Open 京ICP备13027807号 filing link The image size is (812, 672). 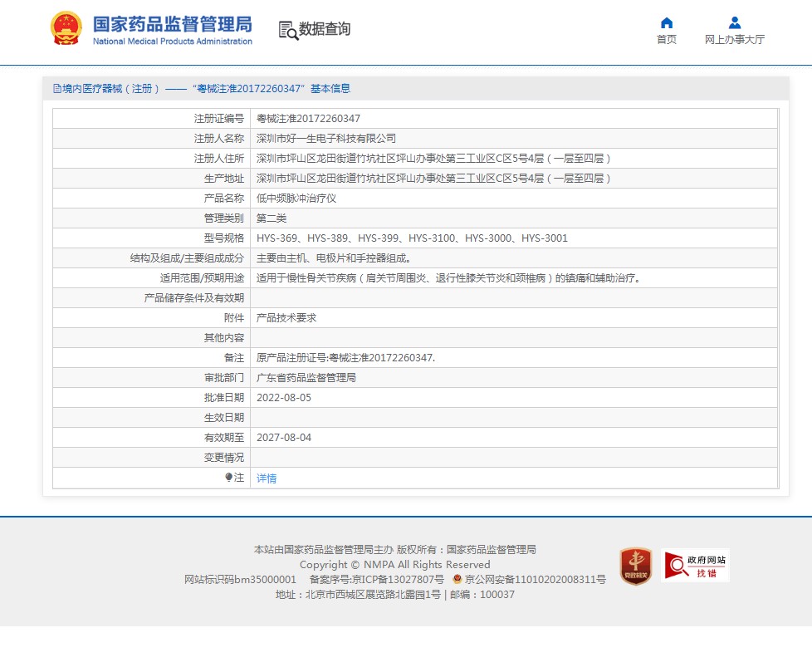pos(376,579)
